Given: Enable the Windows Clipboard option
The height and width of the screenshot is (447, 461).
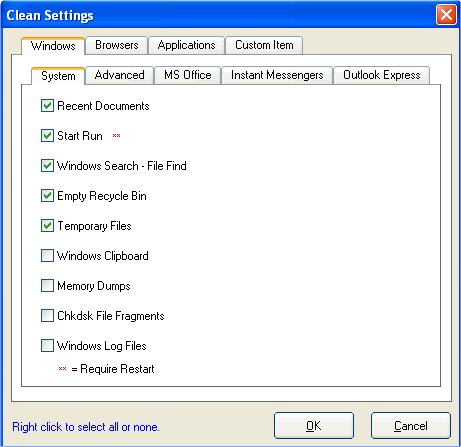Looking at the screenshot, I should coord(47,256).
